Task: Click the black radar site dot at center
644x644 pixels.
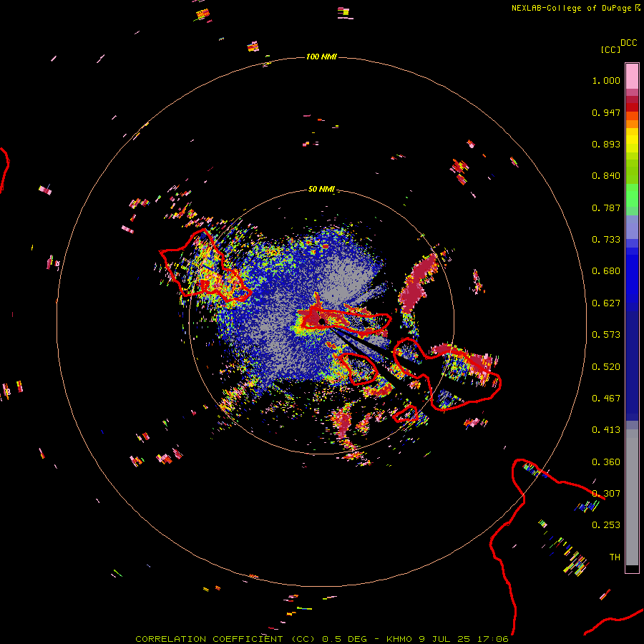Action: click(x=323, y=321)
